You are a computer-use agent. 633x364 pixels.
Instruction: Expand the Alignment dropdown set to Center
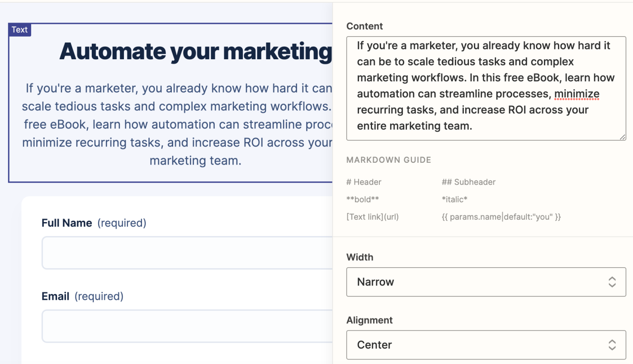click(x=486, y=345)
